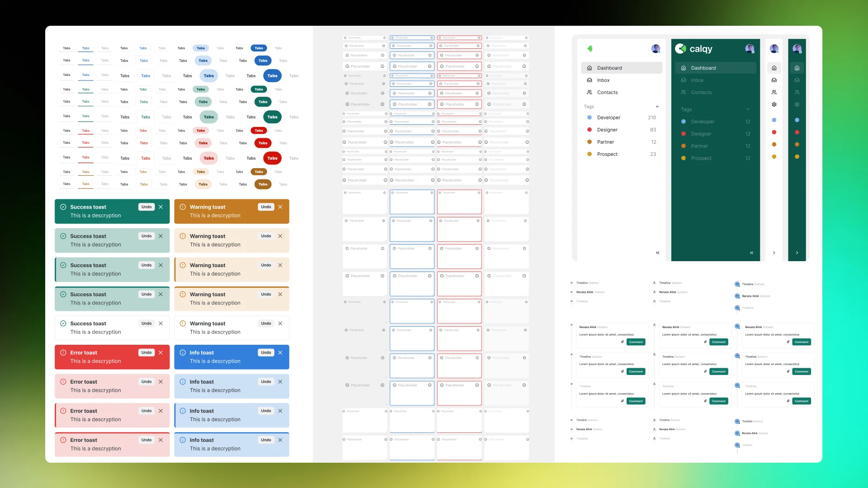
Task: Select the Prospect tag in the light sidebar
Action: pos(622,154)
